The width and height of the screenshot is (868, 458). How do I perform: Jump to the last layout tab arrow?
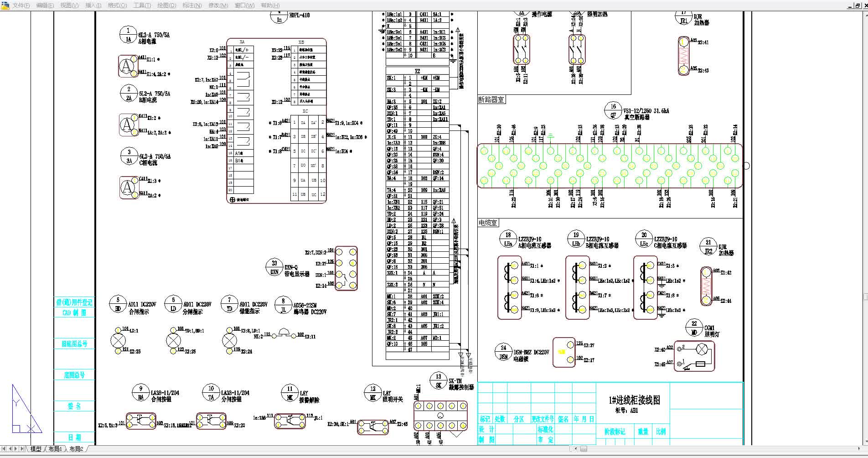23,449
